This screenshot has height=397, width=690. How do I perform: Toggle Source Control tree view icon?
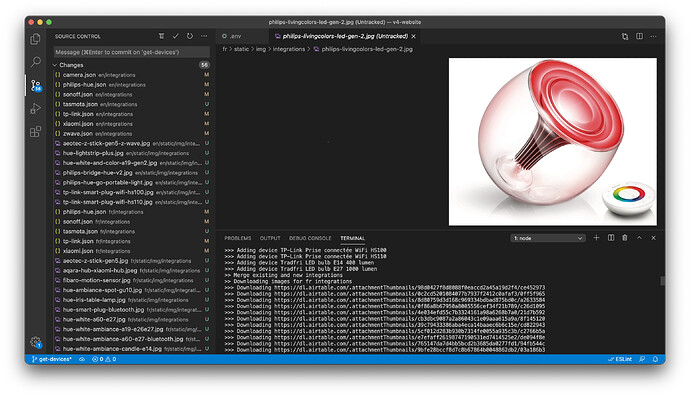tap(161, 36)
